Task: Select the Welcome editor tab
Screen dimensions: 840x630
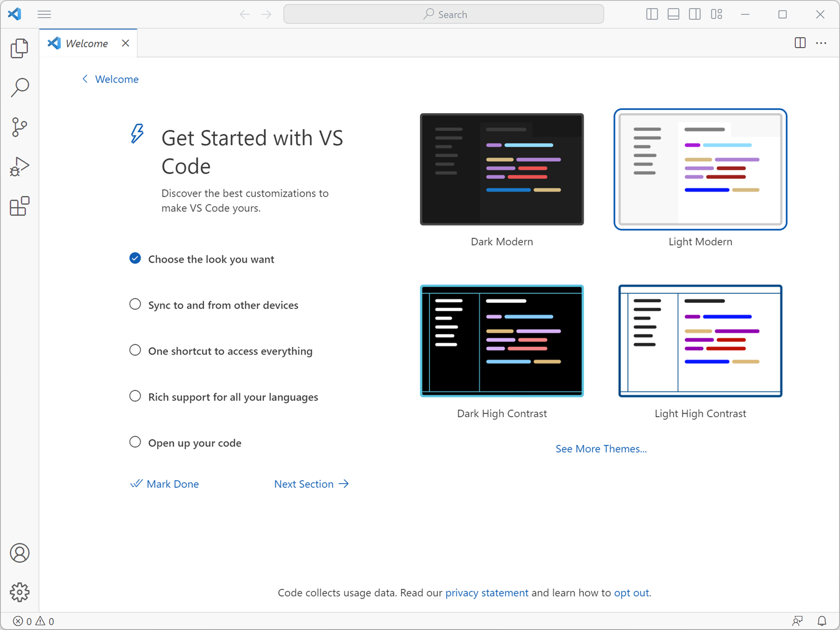Action: [x=87, y=43]
